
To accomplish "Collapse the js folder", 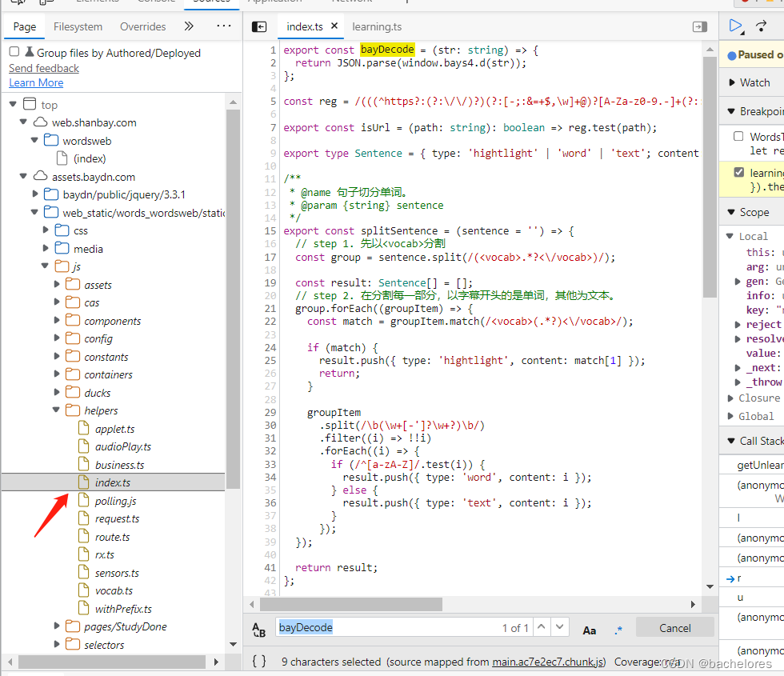I will (x=45, y=266).
